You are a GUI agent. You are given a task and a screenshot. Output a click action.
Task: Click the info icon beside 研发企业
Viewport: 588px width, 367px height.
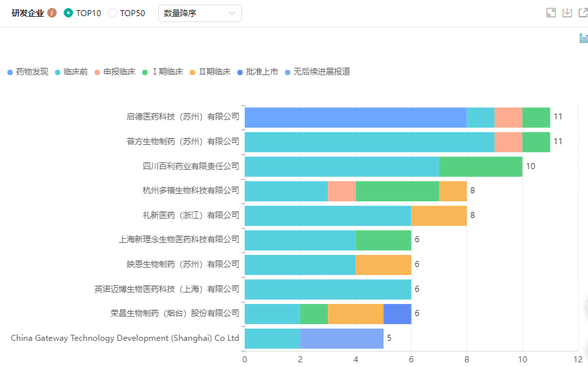pyautogui.click(x=52, y=13)
